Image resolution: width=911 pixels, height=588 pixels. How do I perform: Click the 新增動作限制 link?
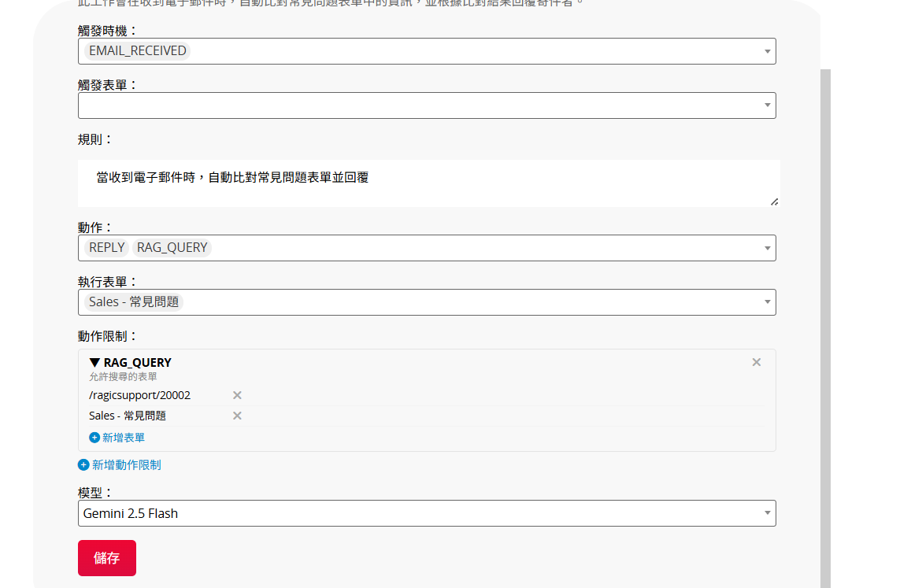126,465
